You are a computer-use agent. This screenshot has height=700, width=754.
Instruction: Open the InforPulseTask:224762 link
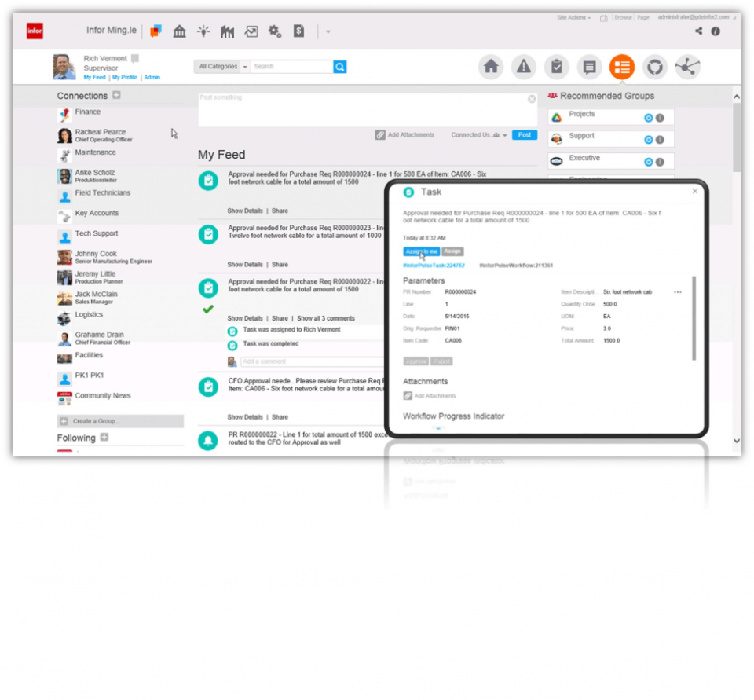[x=435, y=266]
